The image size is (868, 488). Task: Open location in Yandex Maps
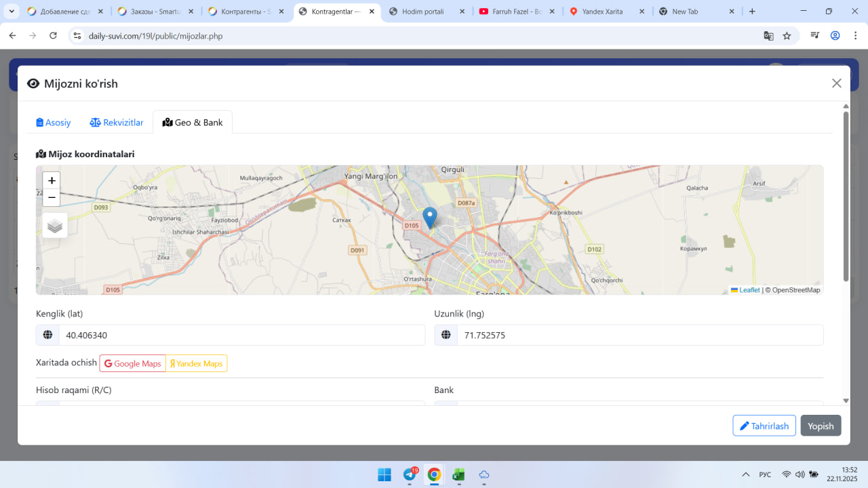click(x=197, y=364)
